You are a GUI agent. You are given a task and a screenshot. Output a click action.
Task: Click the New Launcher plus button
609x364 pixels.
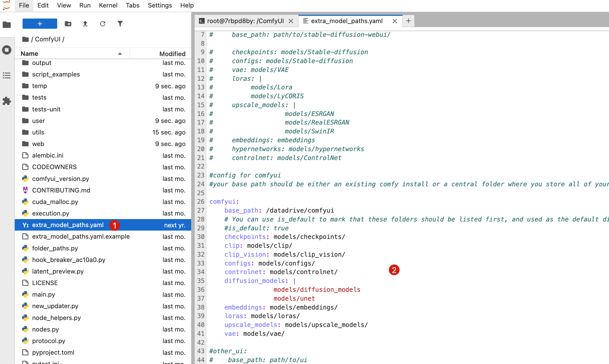point(40,24)
